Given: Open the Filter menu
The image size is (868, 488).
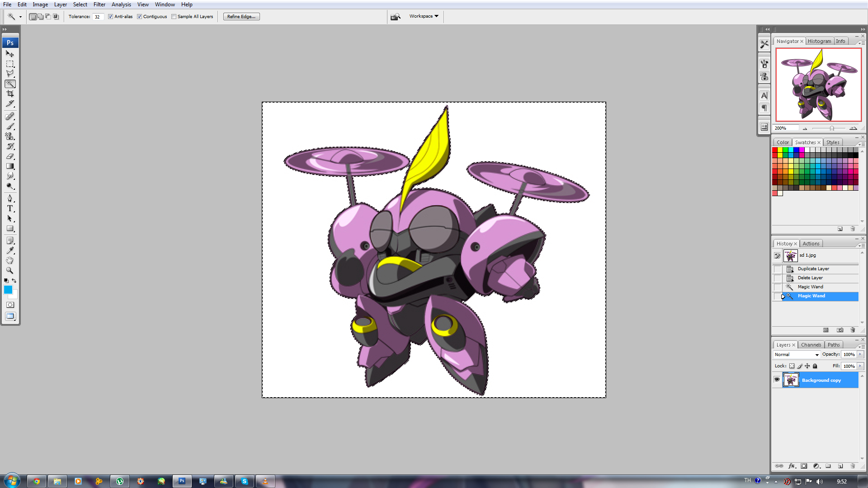Looking at the screenshot, I should (99, 5).
